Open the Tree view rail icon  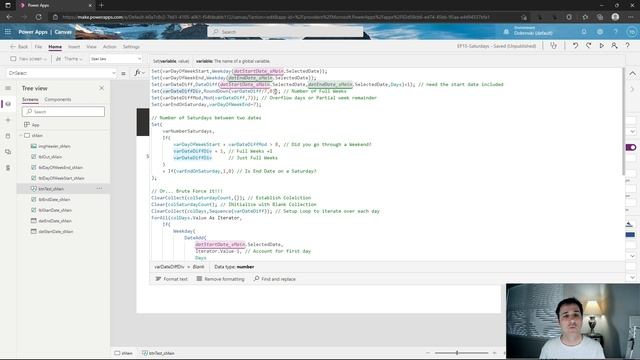[x=8, y=104]
